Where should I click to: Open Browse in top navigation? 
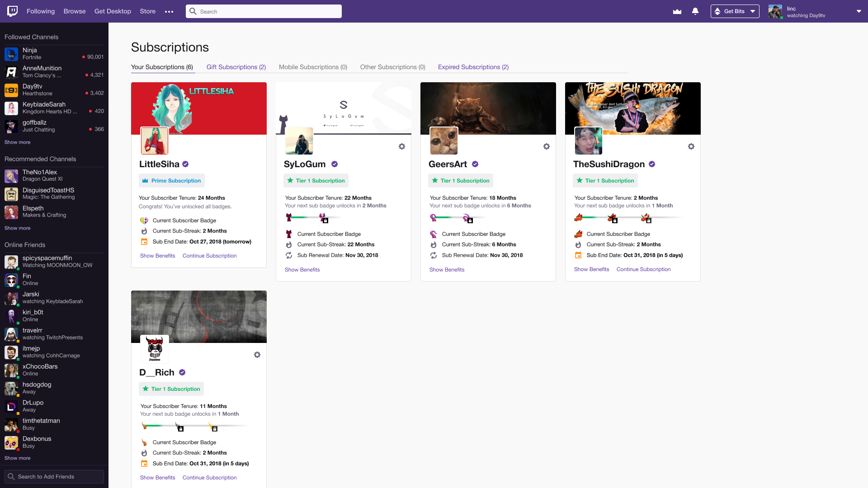[75, 11]
